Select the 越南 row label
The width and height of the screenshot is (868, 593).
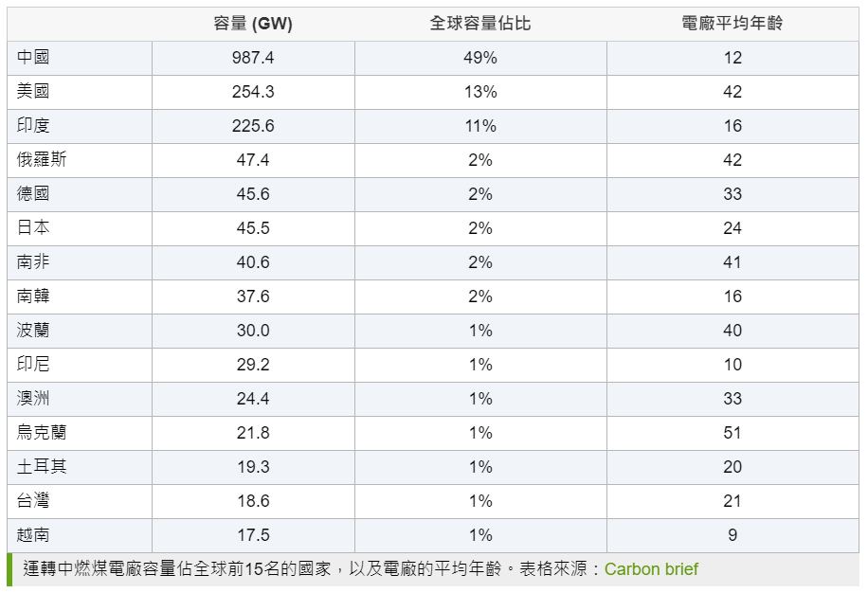point(33,535)
